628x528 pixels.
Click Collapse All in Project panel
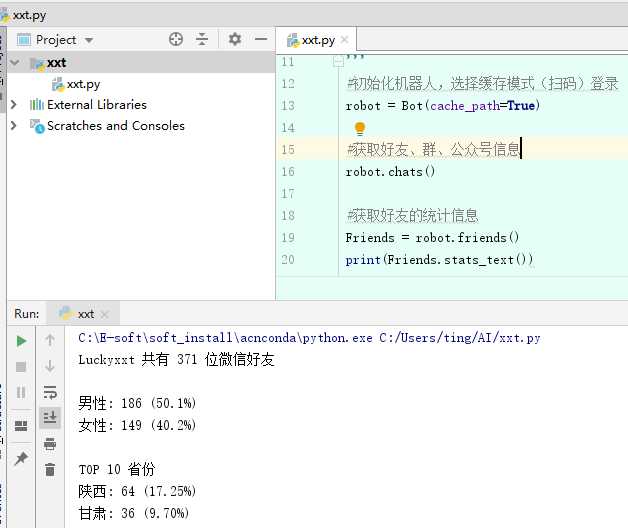[202, 39]
